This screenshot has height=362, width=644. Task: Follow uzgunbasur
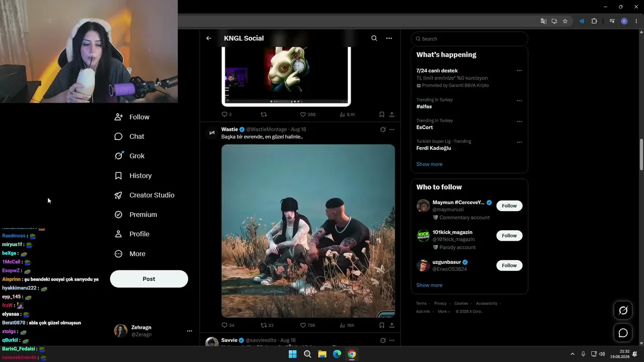tap(509, 265)
